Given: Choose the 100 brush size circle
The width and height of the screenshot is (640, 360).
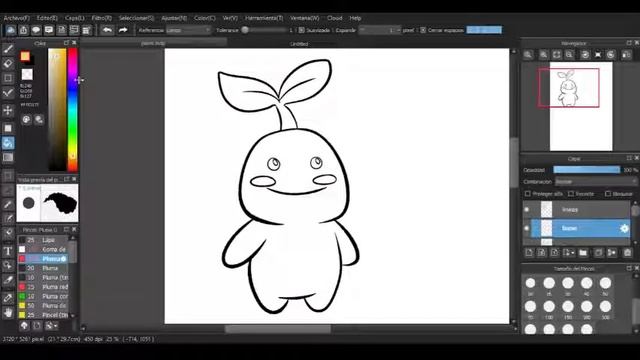Looking at the screenshot, I should tap(549, 307).
